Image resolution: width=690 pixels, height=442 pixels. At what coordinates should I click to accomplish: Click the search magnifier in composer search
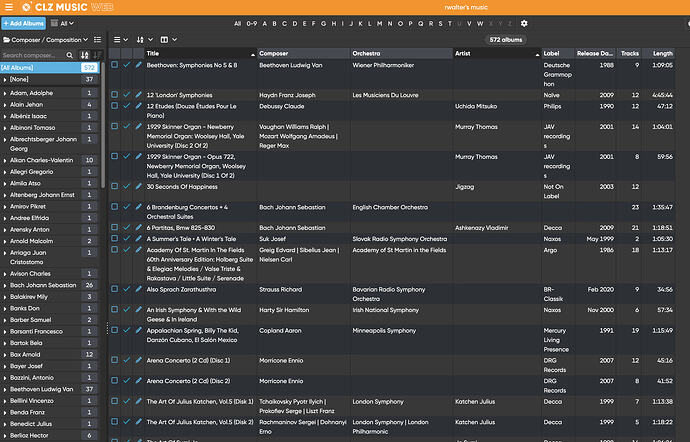70,55
